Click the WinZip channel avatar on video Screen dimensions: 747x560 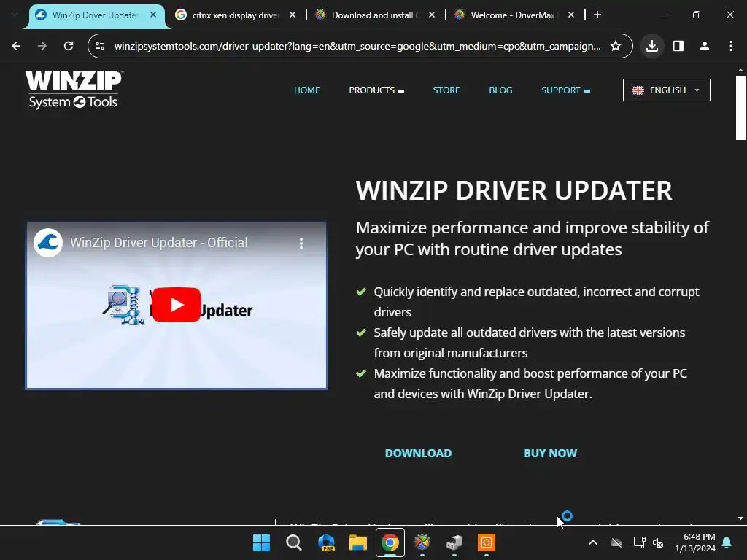click(x=48, y=243)
